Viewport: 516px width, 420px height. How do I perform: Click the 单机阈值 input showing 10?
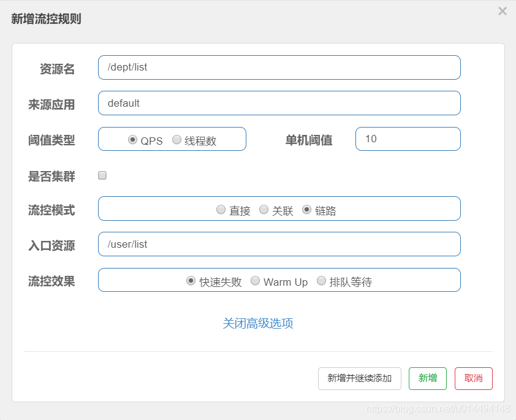[x=408, y=139]
